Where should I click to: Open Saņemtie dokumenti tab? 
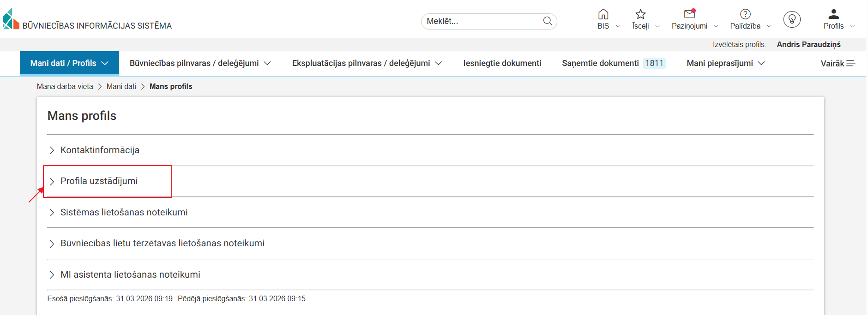(x=600, y=63)
